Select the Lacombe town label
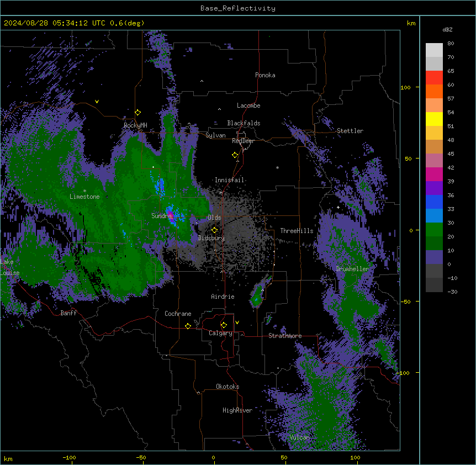This screenshot has height=465, width=476. (x=248, y=105)
